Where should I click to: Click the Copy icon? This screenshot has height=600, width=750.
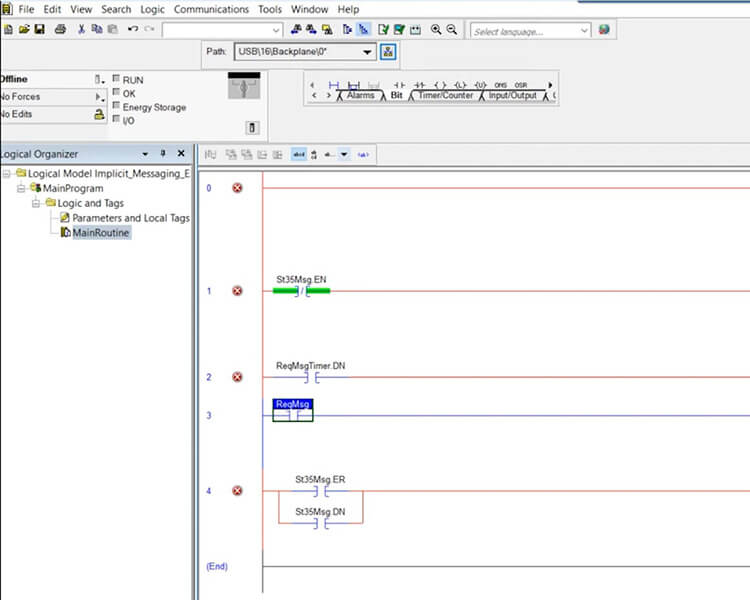pyautogui.click(x=97, y=30)
